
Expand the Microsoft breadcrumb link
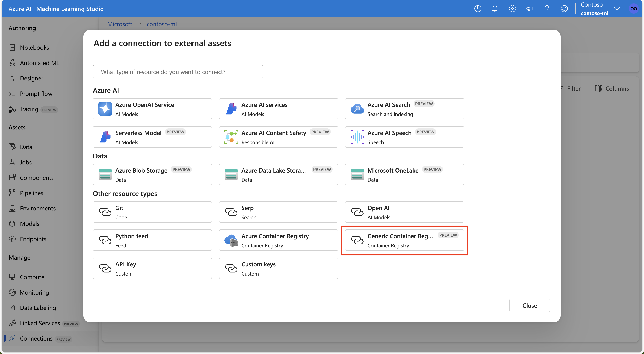click(x=120, y=23)
